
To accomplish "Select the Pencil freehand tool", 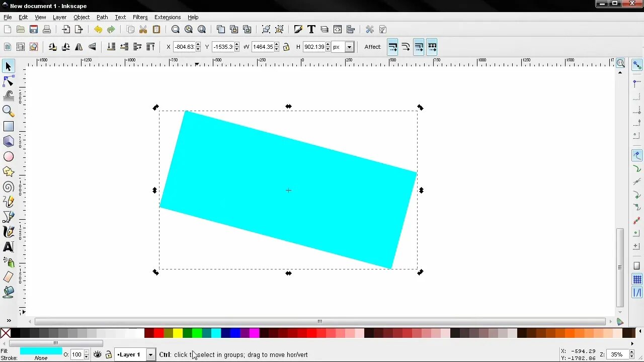I will [x=8, y=202].
